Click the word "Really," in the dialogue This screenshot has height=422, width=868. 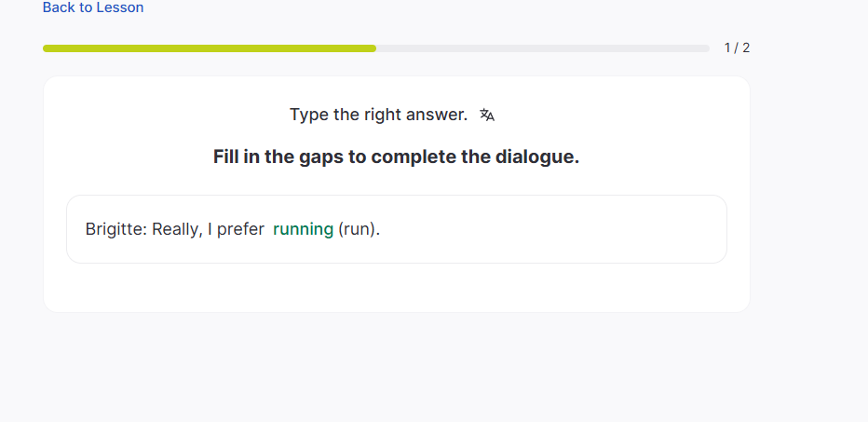pyautogui.click(x=177, y=229)
